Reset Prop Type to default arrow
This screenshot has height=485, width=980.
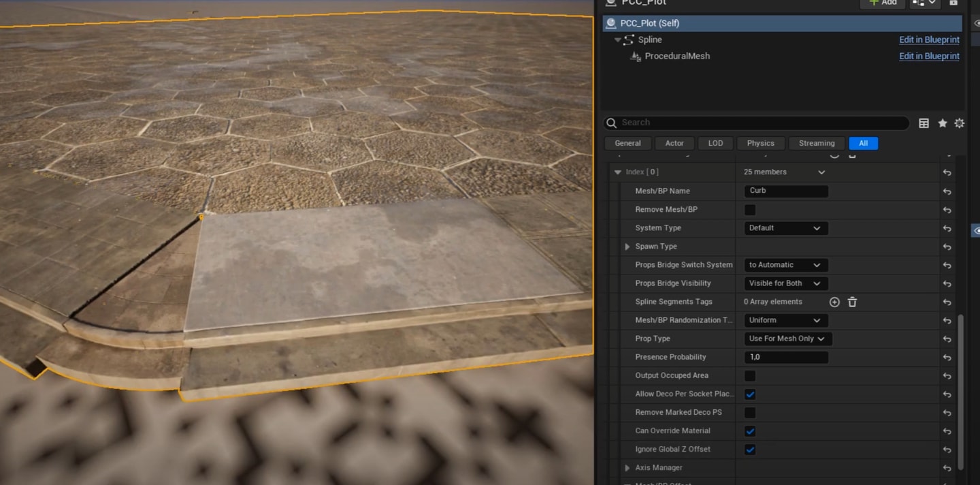[947, 339]
